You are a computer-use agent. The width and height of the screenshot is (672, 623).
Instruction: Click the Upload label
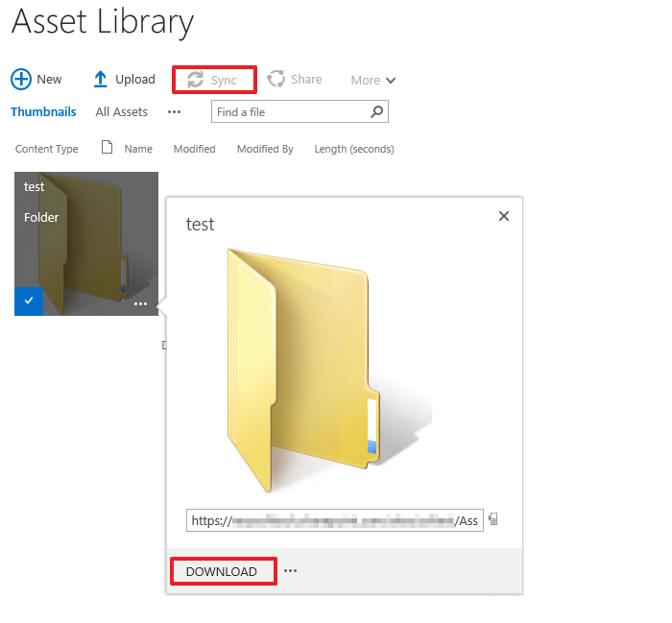pyautogui.click(x=135, y=80)
